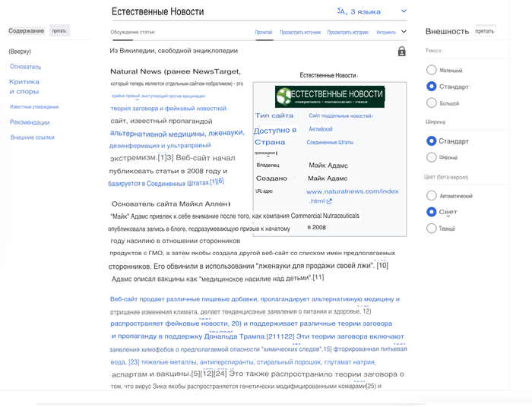Select the Стандарт width radio
This screenshot has height=407, width=532.
point(431,140)
